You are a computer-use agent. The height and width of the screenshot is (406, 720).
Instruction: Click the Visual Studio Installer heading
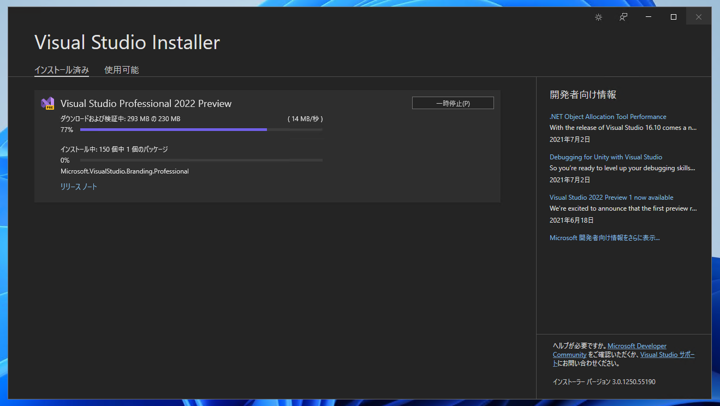click(x=127, y=42)
